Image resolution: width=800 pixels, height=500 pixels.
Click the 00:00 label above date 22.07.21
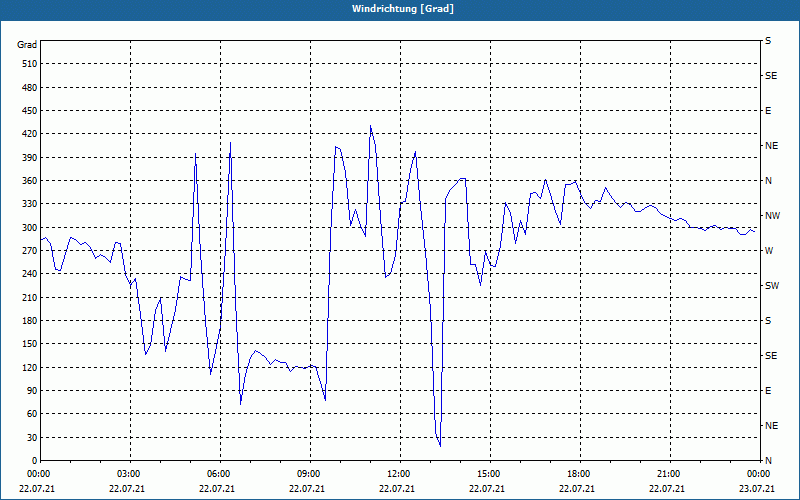38,474
